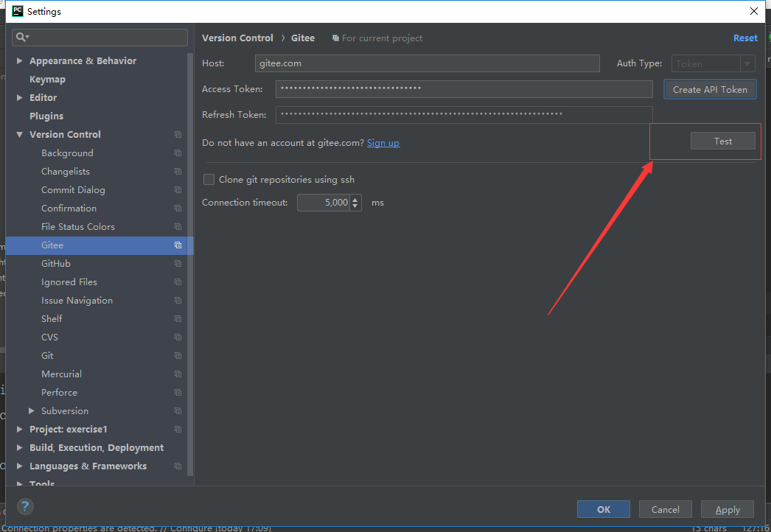This screenshot has width=771, height=532.
Task: Expand Languages & Frameworks section
Action: pos(20,466)
